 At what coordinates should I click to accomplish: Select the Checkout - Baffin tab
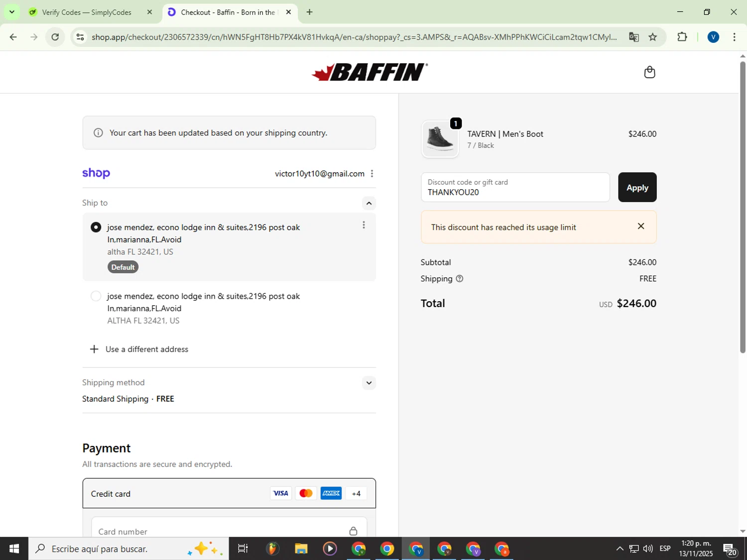[228, 12]
